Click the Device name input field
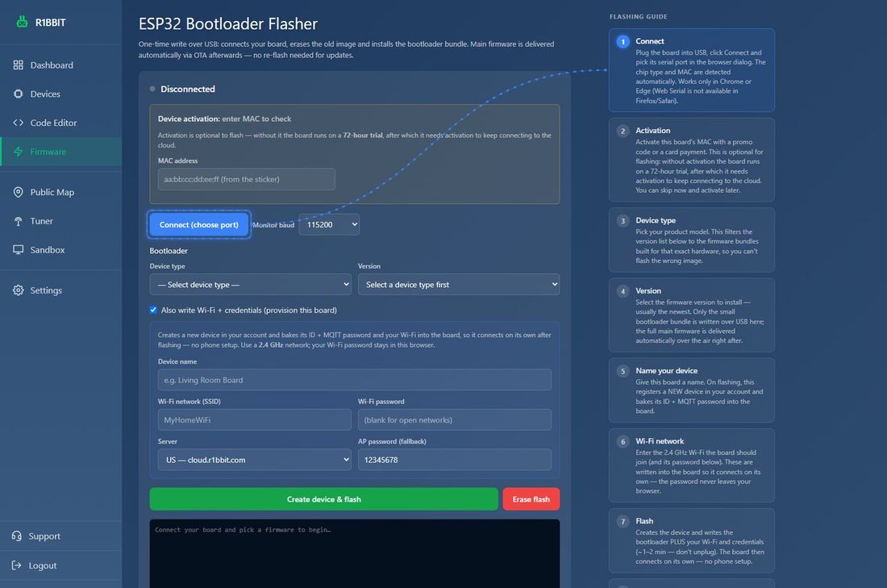Viewport: 887px width, 588px height. [x=355, y=380]
